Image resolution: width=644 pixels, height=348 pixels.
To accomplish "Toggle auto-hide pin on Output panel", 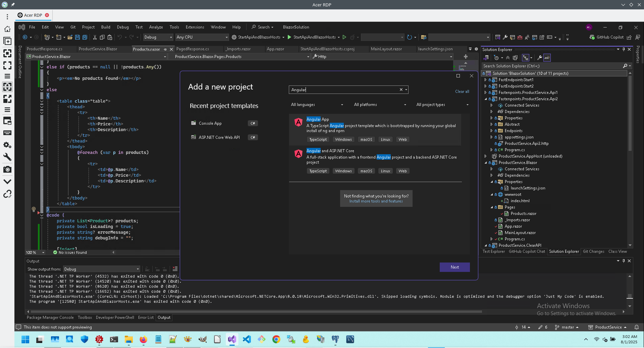I will (x=624, y=261).
